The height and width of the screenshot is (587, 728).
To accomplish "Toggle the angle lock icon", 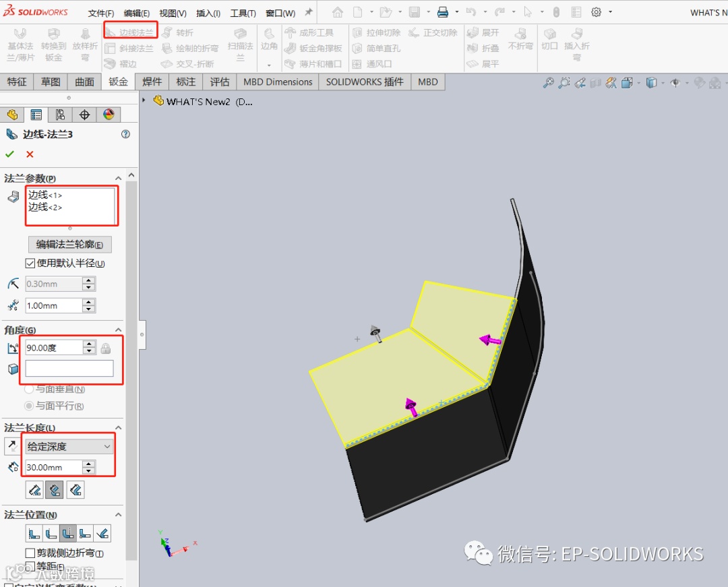I will 106,348.
